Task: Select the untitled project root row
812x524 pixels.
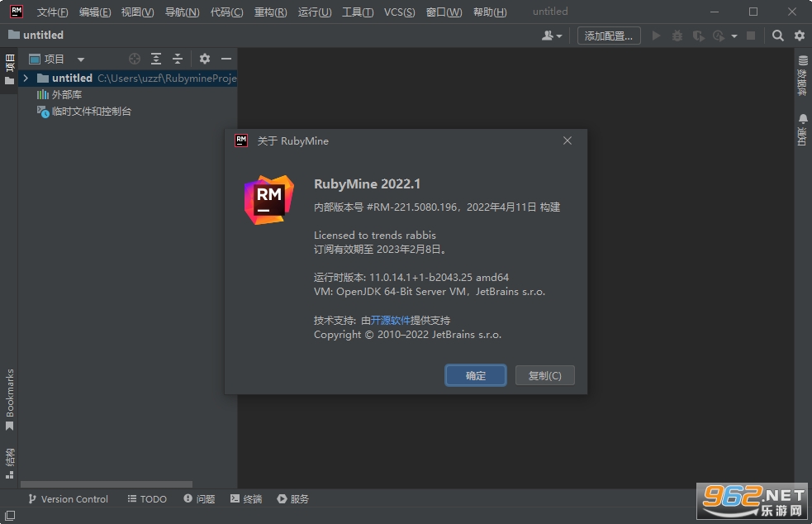Action: (128, 79)
